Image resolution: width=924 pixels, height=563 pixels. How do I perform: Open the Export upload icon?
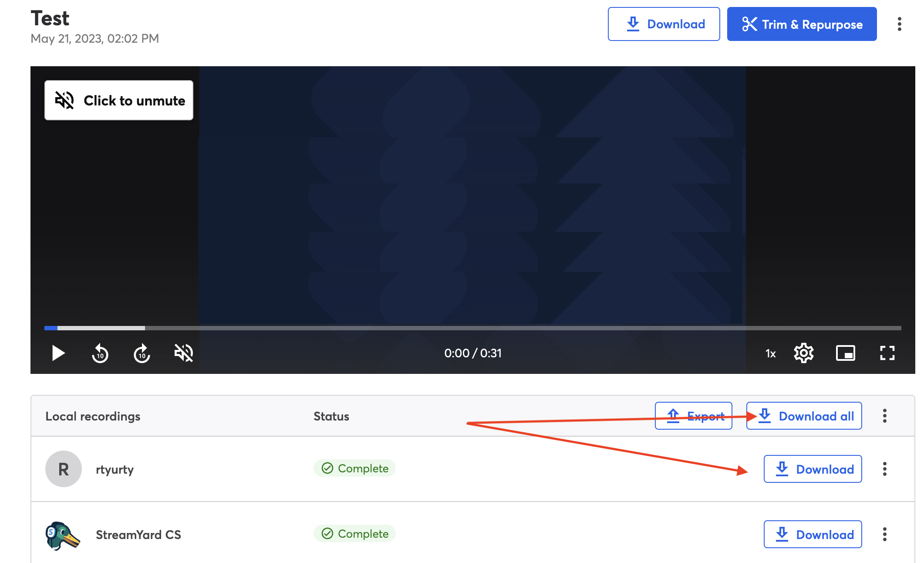click(x=673, y=416)
